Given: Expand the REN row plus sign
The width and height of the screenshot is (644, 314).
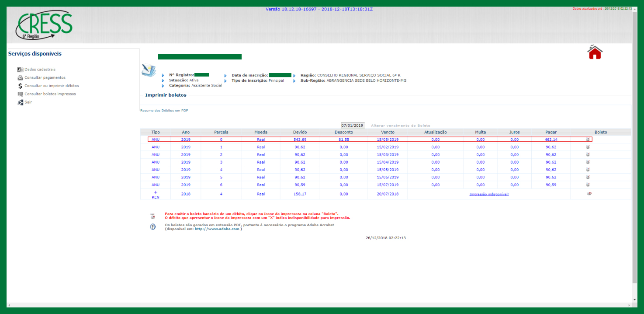Looking at the screenshot, I should coord(156,192).
